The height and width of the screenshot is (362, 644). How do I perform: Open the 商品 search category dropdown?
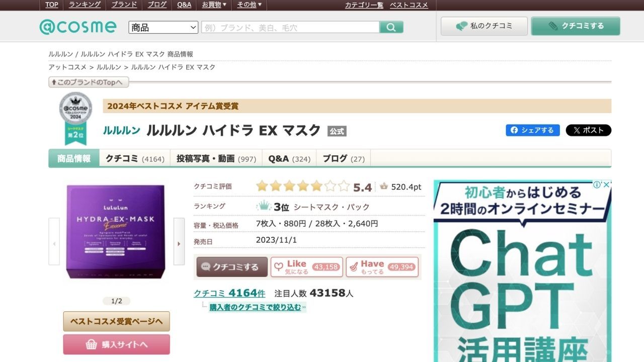[x=164, y=27]
